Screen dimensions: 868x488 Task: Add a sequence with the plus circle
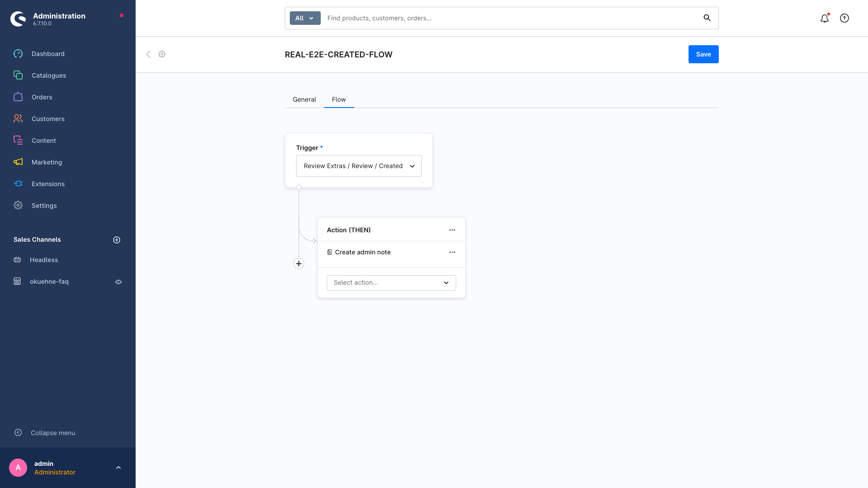coord(299,263)
